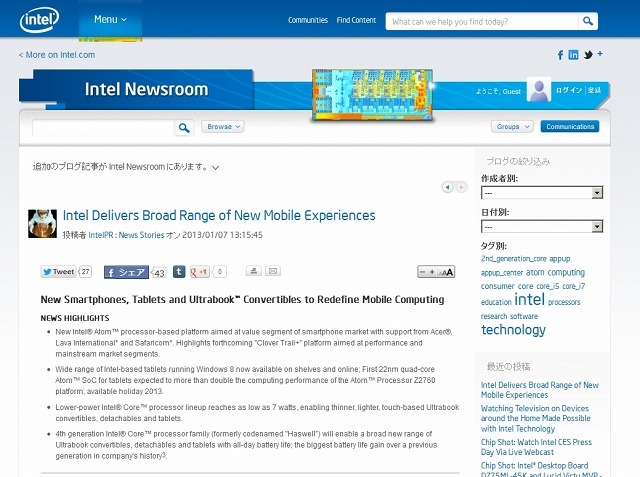
Task: Open 'Chip Shot: Intel Desktop Board' post
Action: (x=540, y=469)
